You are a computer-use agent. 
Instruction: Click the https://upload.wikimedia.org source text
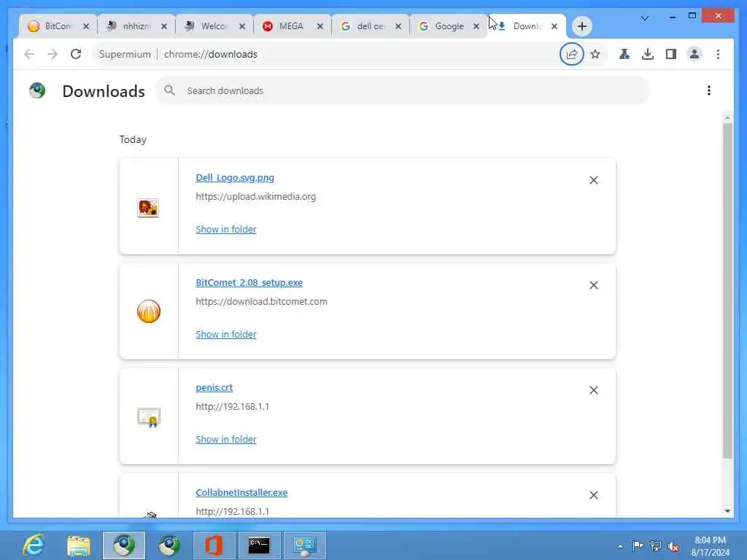[x=256, y=197]
